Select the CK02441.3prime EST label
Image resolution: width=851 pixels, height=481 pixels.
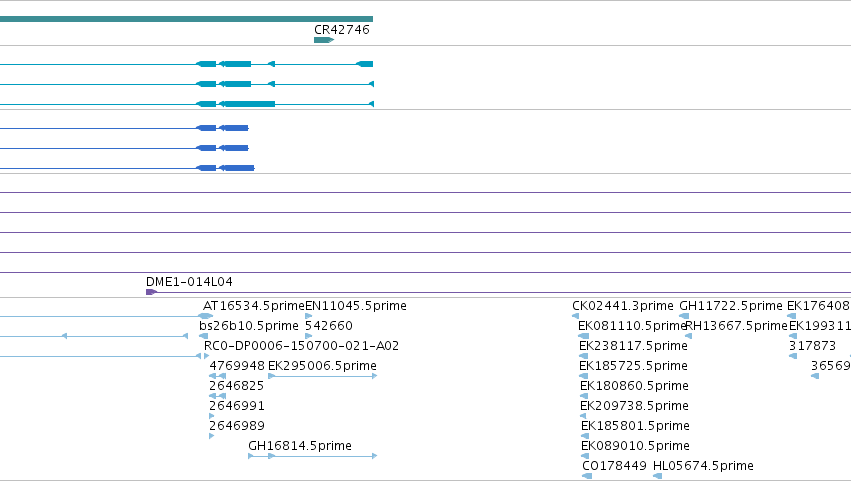click(x=623, y=306)
